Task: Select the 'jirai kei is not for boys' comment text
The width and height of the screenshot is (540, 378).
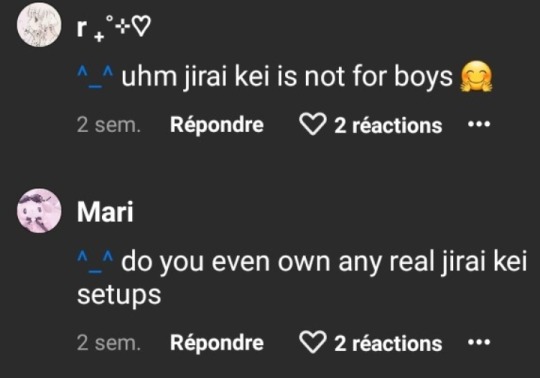Action: 287,77
